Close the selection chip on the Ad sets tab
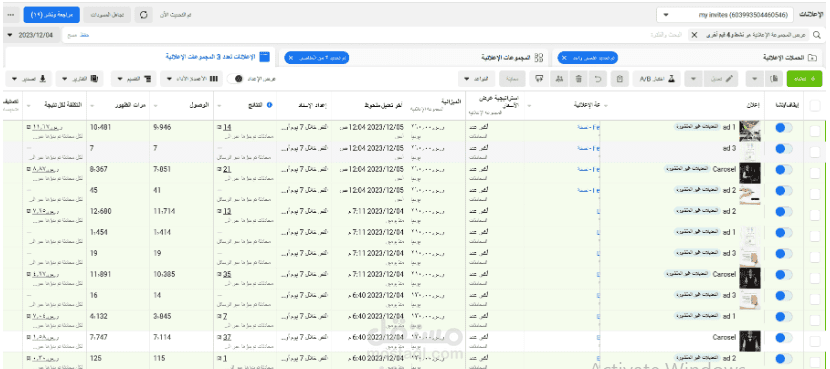 [x=290, y=57]
